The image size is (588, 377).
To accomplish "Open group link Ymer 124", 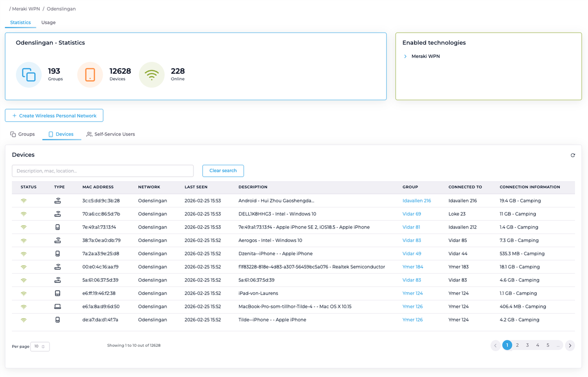I will pyautogui.click(x=413, y=293).
